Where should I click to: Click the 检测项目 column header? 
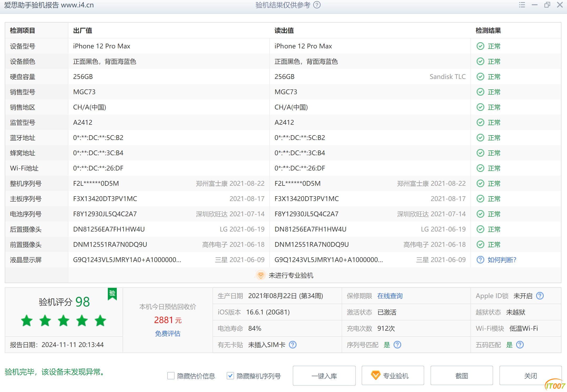[x=22, y=31]
